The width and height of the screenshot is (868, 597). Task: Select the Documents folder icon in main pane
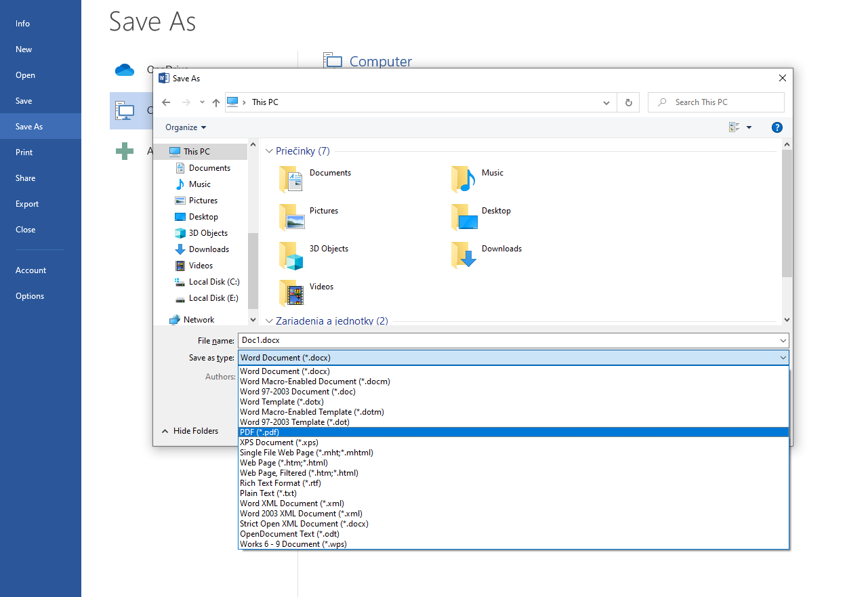tap(291, 179)
